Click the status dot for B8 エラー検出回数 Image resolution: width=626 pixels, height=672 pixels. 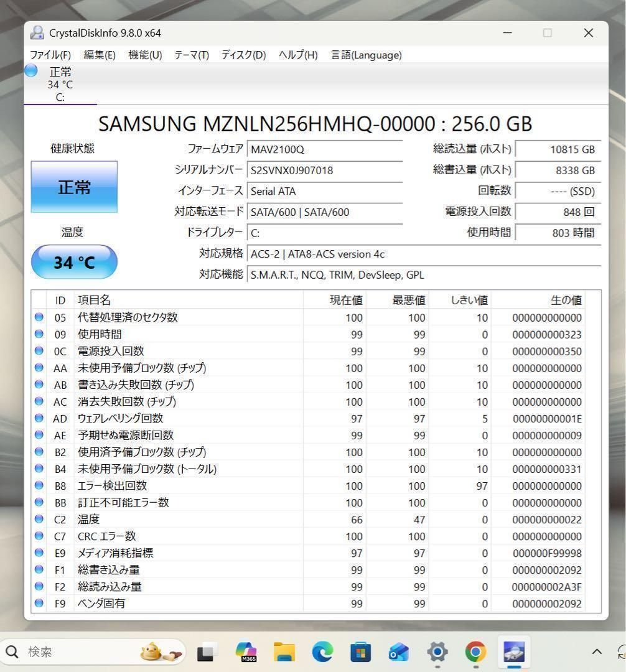click(x=39, y=485)
